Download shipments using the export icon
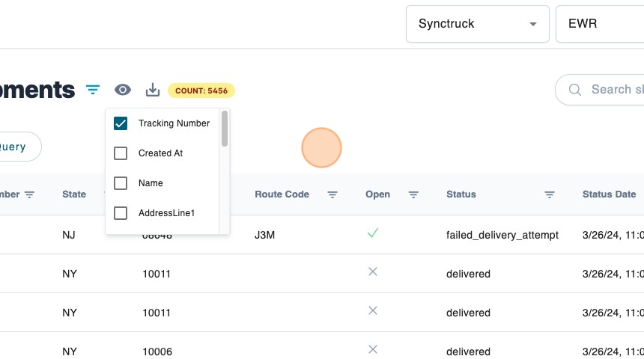 pos(153,90)
